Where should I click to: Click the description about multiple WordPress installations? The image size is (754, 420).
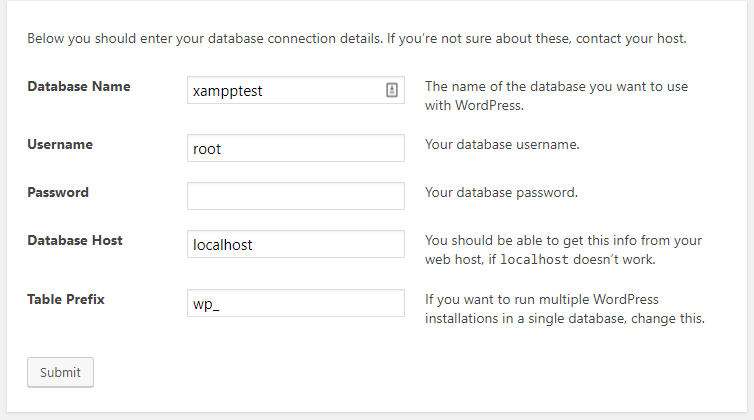pyautogui.click(x=565, y=309)
